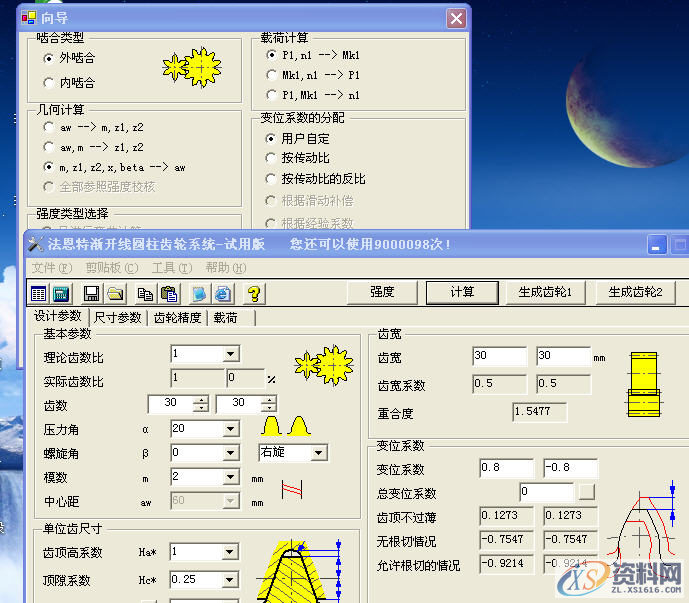Viewport: 689px width, 603px height.
Task: Click the 计算 button
Action: pos(462,292)
